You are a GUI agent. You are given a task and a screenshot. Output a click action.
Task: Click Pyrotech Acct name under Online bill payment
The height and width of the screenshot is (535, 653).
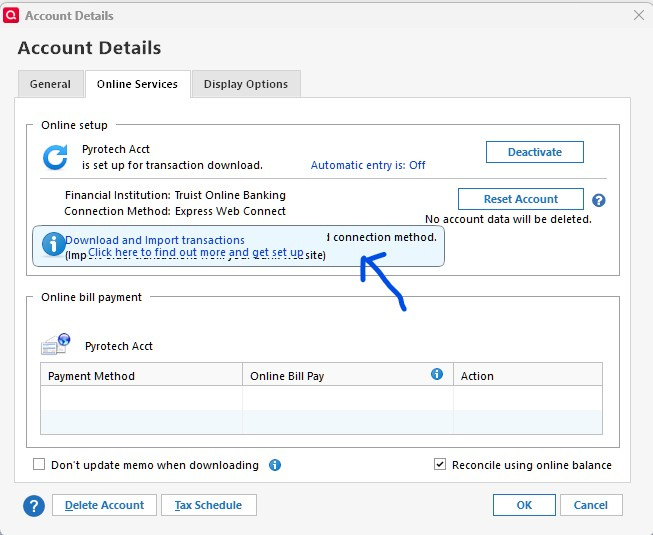(119, 346)
